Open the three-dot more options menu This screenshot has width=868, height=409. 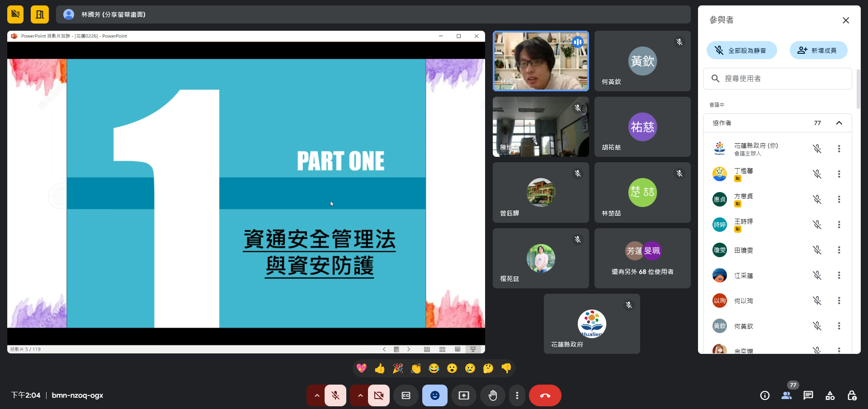[517, 395]
